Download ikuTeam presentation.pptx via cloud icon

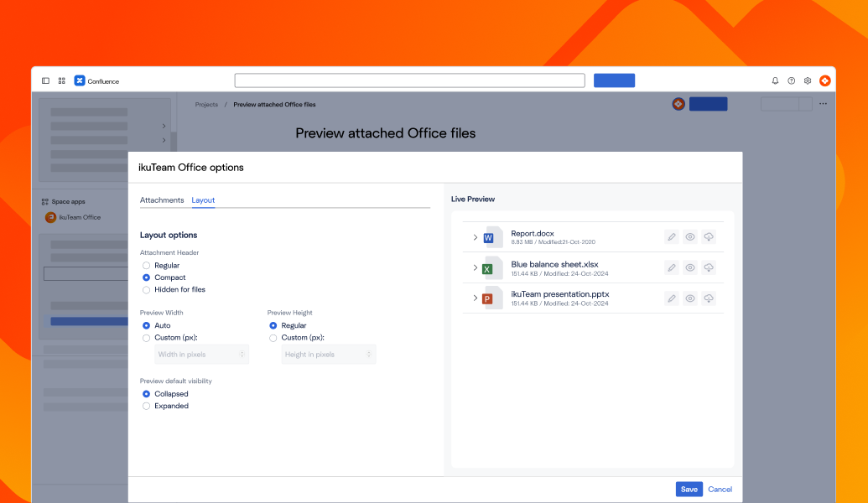709,298
